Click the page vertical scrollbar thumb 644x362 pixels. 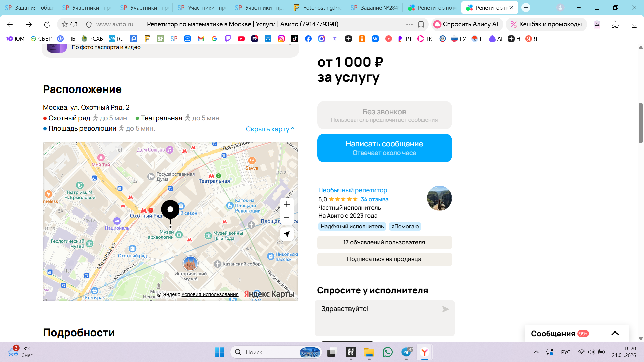(641, 123)
